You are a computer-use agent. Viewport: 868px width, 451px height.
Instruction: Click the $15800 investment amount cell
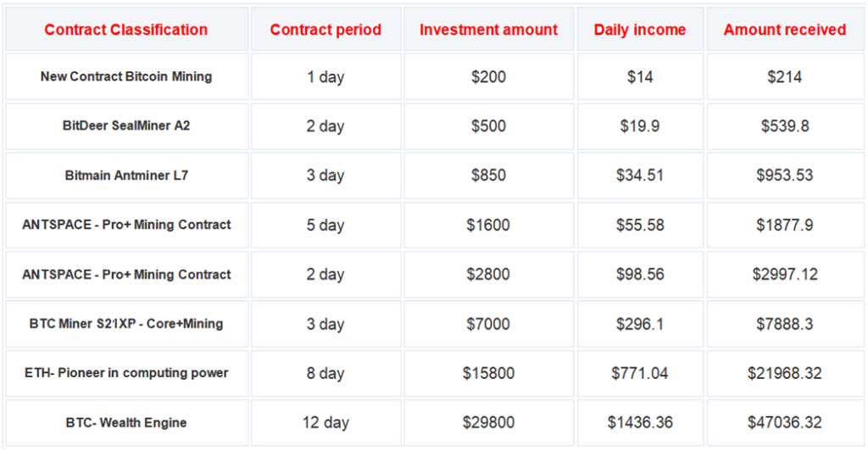coord(488,373)
